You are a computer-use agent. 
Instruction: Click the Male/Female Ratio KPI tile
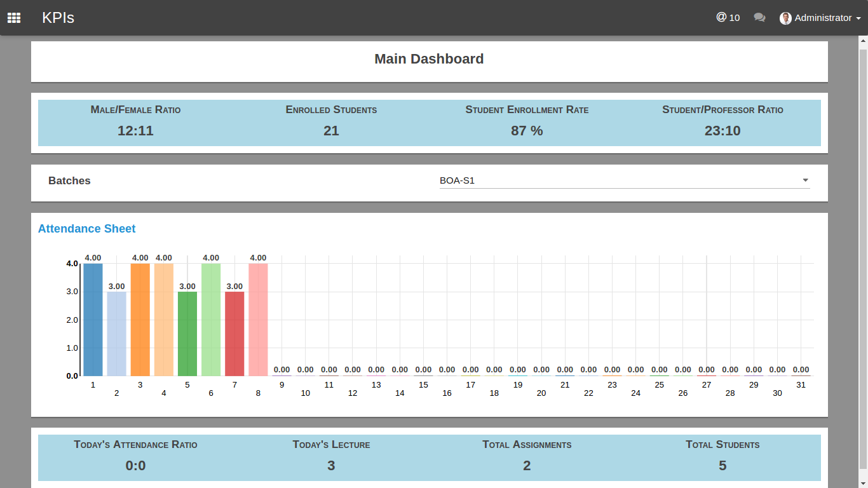(x=136, y=123)
